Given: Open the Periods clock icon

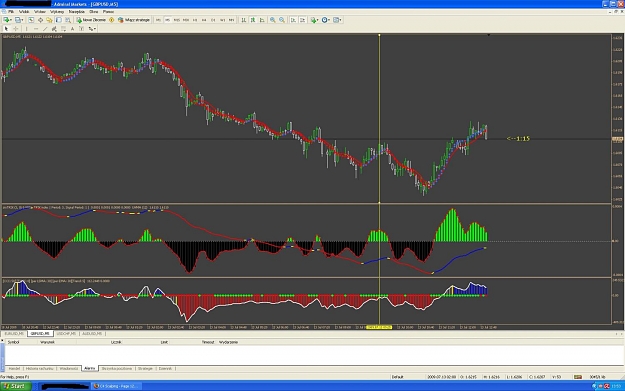Looking at the screenshot, I should coord(325,20).
